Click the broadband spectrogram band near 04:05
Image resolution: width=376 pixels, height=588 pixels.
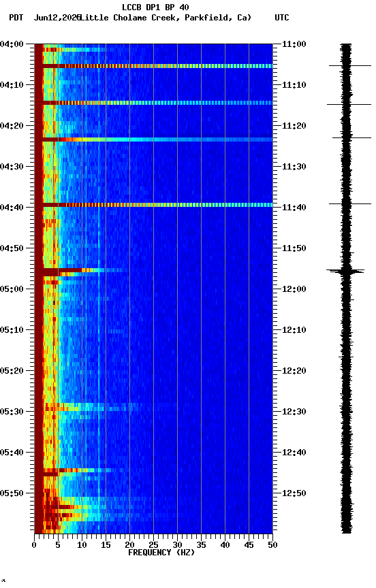click(153, 66)
